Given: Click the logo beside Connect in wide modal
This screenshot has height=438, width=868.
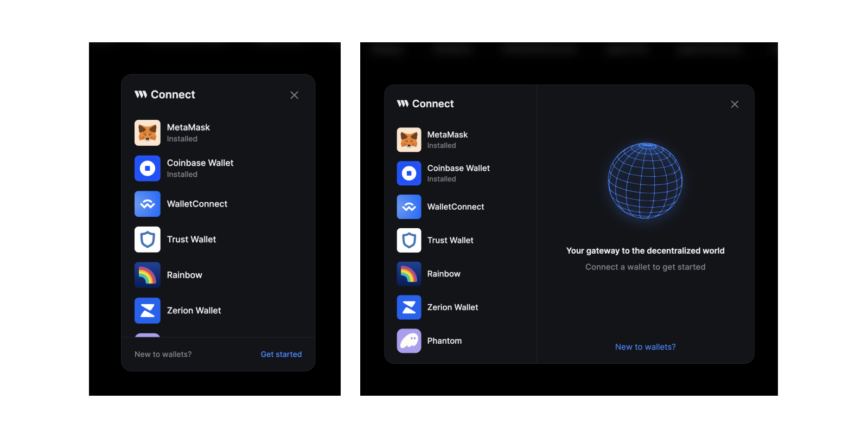Looking at the screenshot, I should pos(403,104).
